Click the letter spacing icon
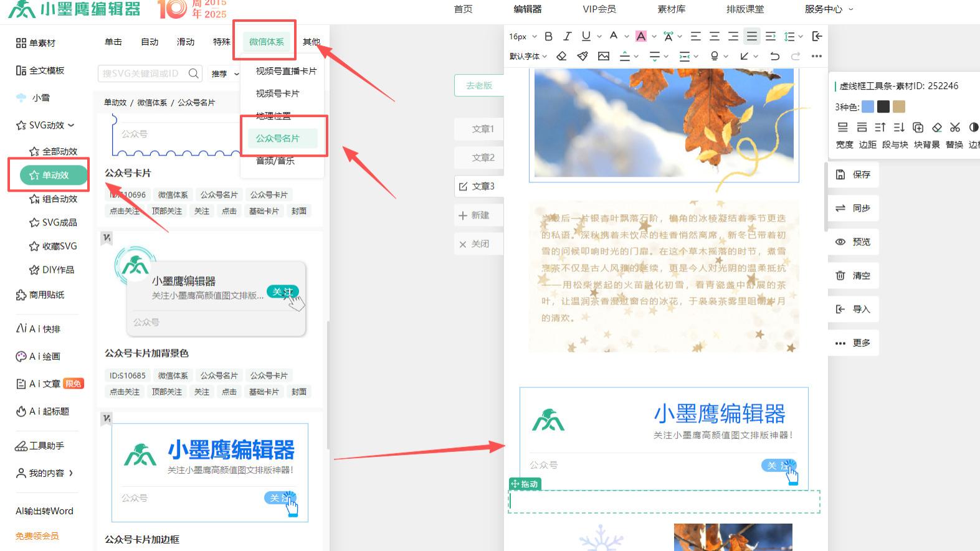The image size is (980, 551). [668, 36]
